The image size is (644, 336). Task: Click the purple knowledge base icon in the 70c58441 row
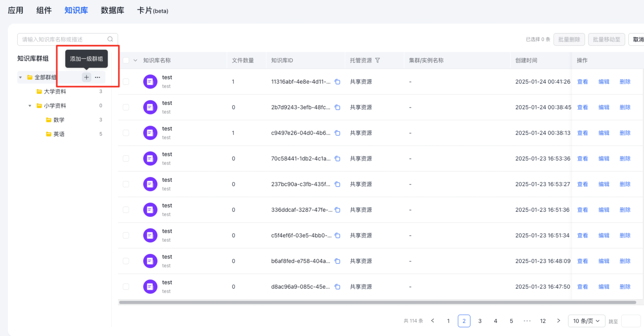[x=150, y=159]
